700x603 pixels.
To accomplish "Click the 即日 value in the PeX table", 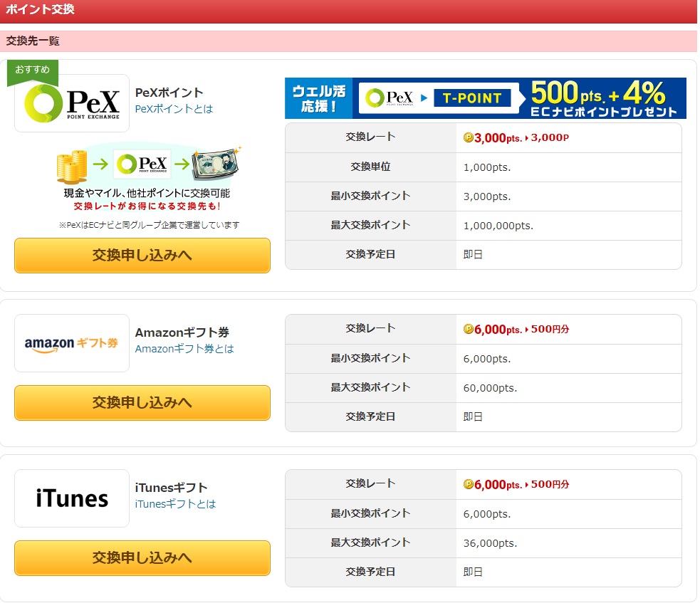I will click(x=473, y=254).
